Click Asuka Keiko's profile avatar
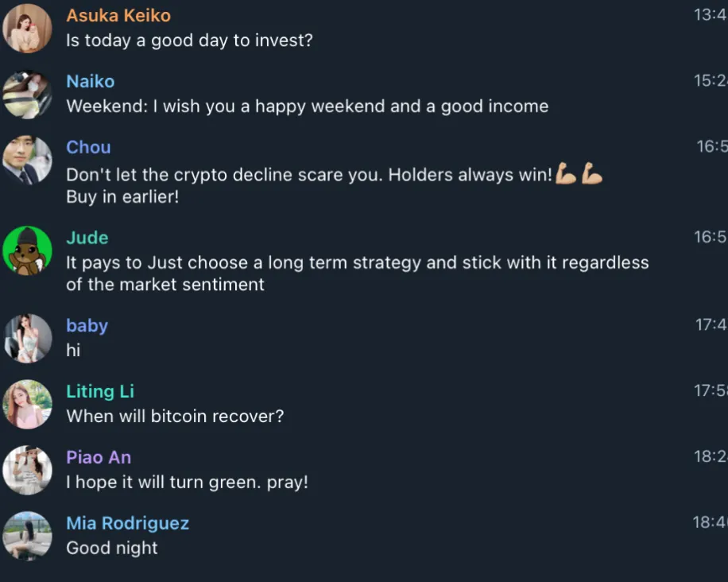Screen dimensions: 728x582 coord(27,28)
